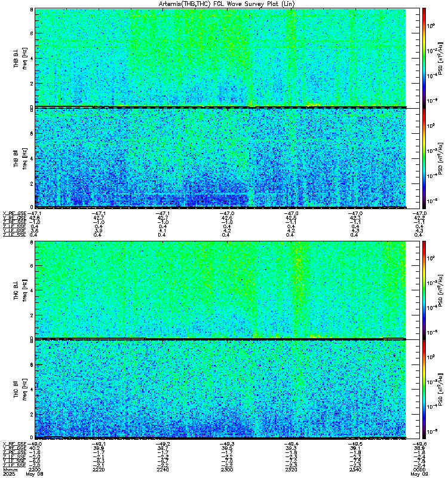Click the THC B-perpendicular PSD color bar
The height and width of the screenshot is (478, 448).
click(x=424, y=290)
